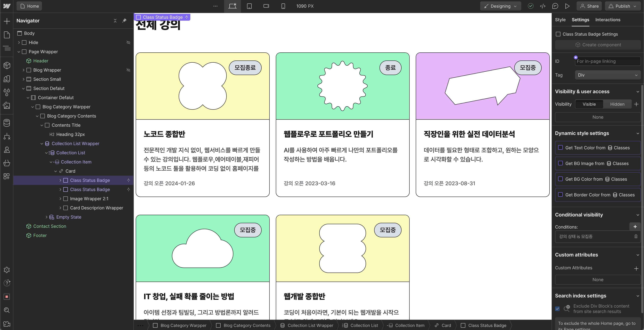
Task: Open the Add Elements panel
Action: [7, 21]
